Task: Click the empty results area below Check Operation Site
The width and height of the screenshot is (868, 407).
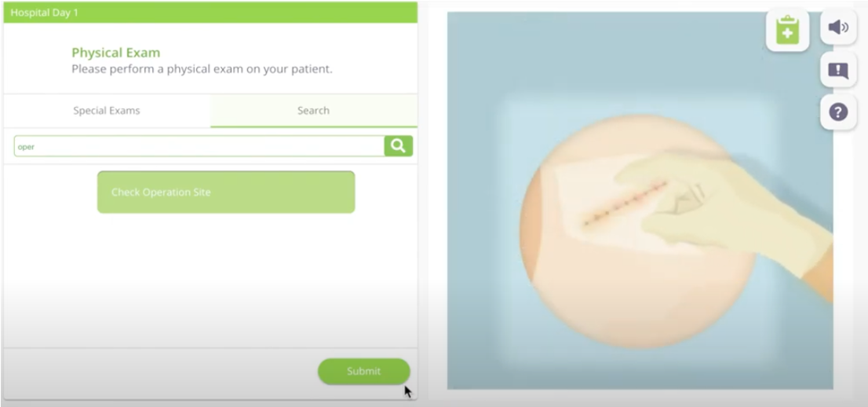Action: (x=210, y=277)
